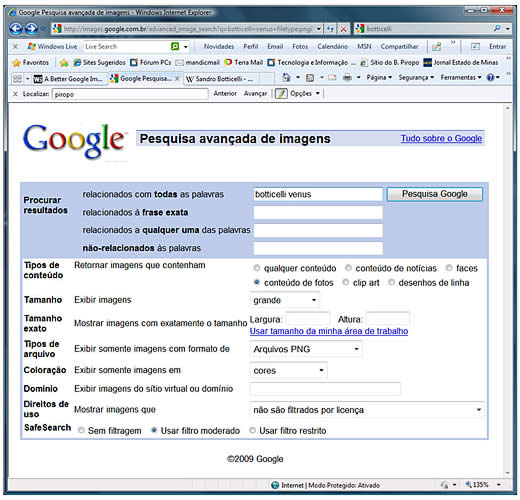
Task: Click the frase exata input field
Action: (x=318, y=212)
